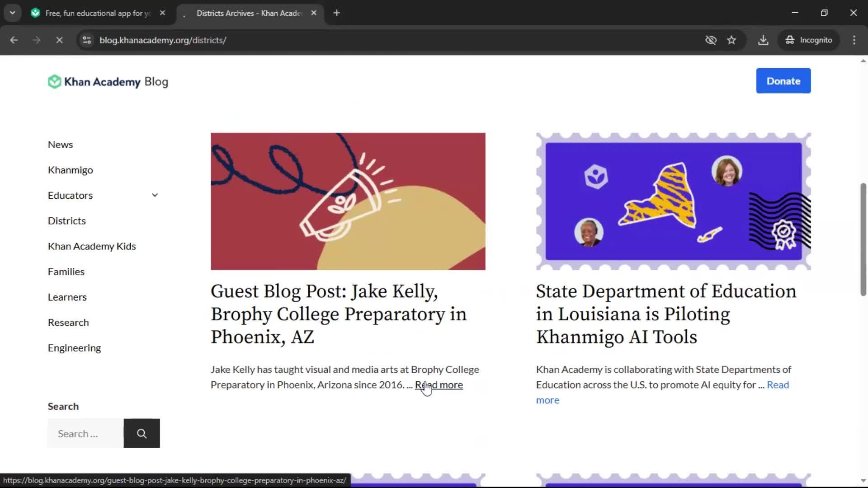
Task: Click the Khan Academy Blog logo
Action: 108,82
